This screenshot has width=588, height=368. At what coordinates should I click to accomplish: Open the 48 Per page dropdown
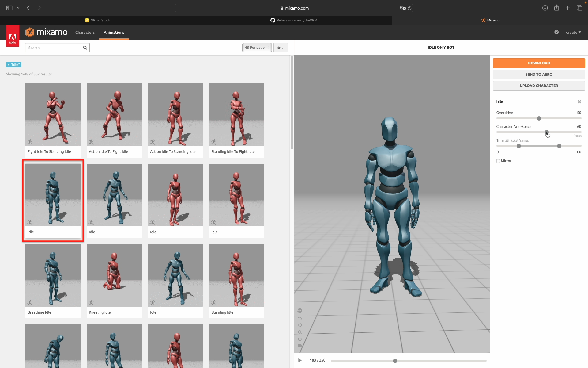coord(257,48)
